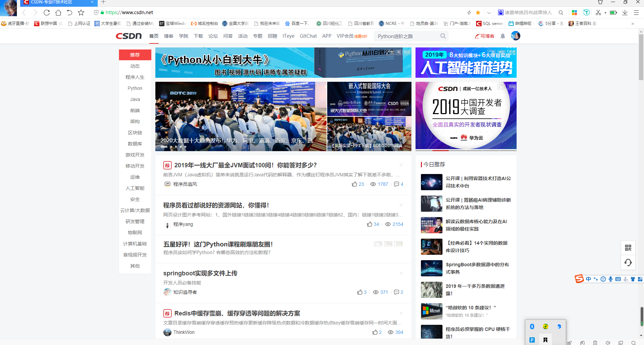
Task: Open the Python从小白到大牛 banner
Action: [x=283, y=63]
